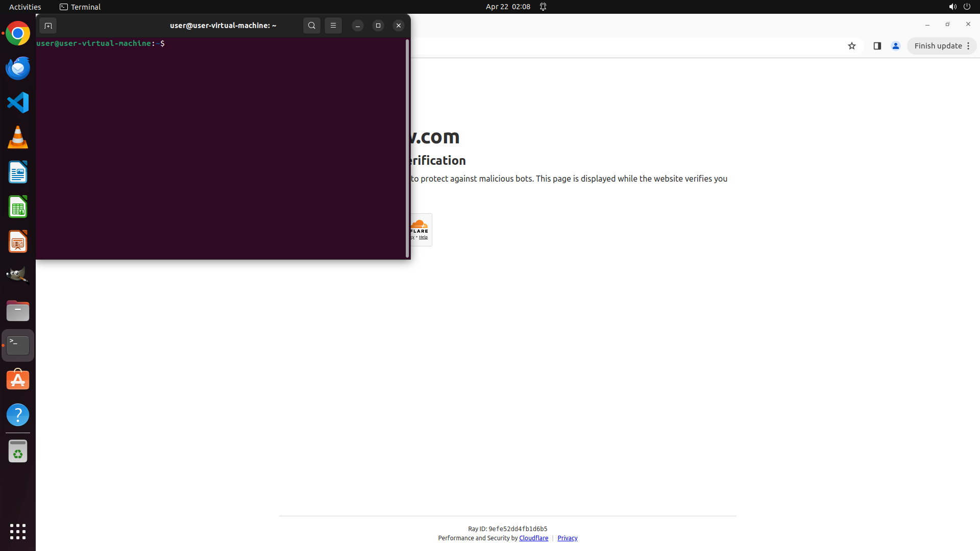Open the Chrome profile avatar

click(895, 46)
